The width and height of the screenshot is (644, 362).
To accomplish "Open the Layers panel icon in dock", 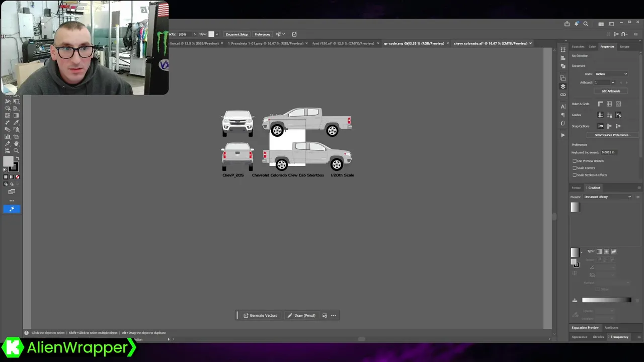I will tap(563, 86).
